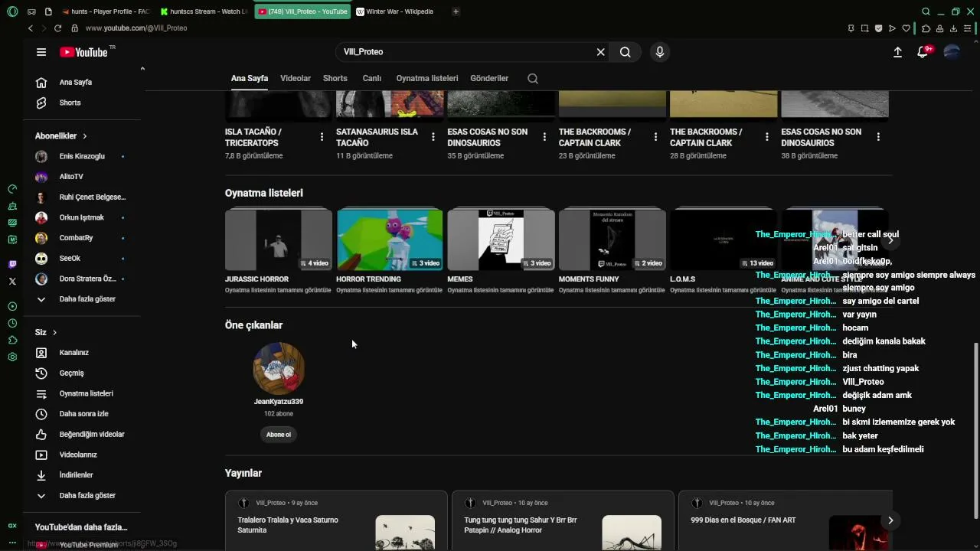Search within the channel using the tab magnifier

533,78
